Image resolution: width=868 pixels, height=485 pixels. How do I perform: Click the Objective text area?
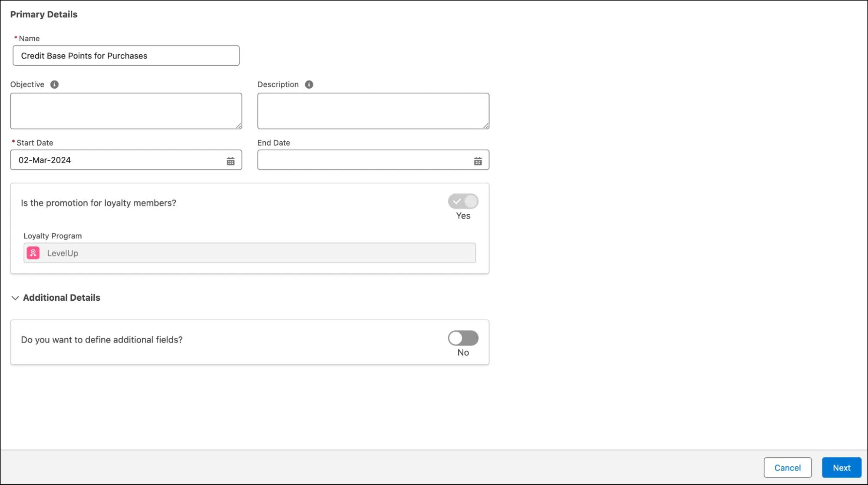coord(126,111)
